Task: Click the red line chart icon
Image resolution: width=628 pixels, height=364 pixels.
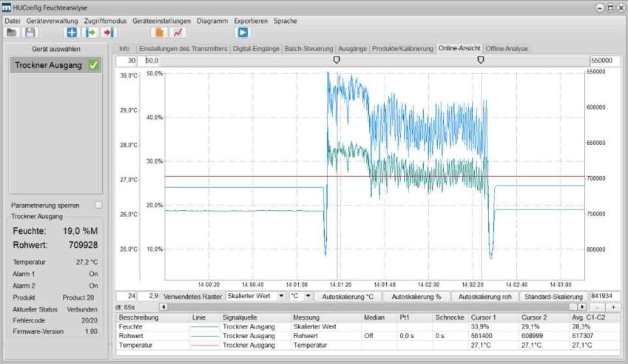Action: [x=178, y=33]
